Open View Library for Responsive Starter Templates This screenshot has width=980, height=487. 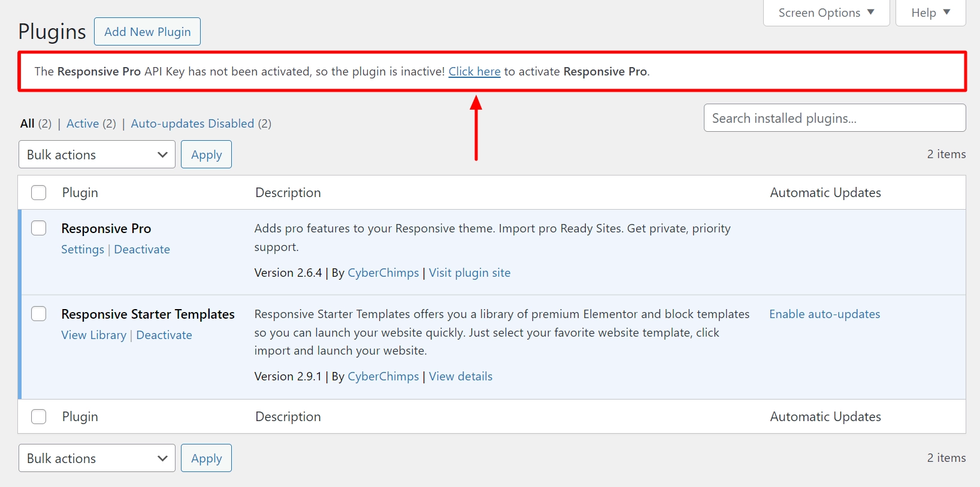(93, 335)
